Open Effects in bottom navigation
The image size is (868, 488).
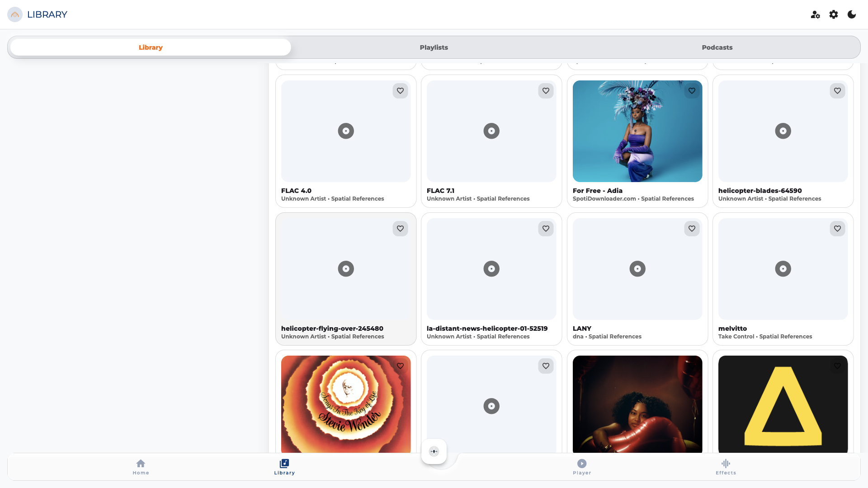pos(726,467)
